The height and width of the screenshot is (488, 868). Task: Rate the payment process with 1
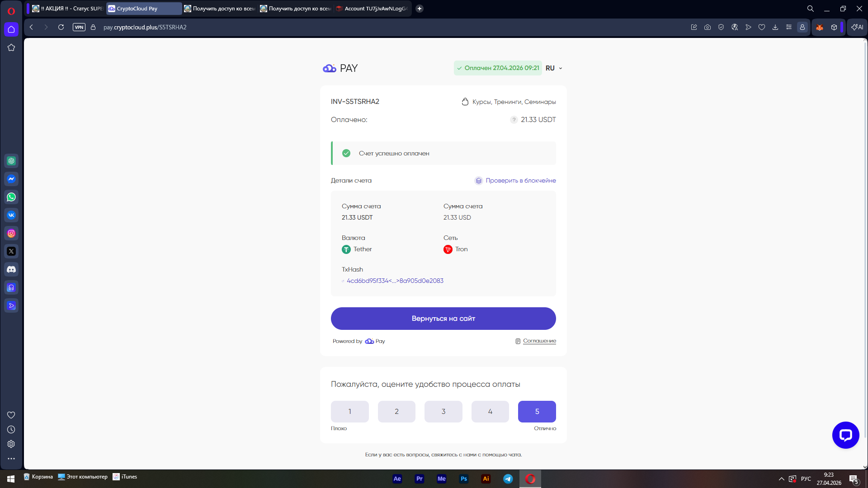350,412
